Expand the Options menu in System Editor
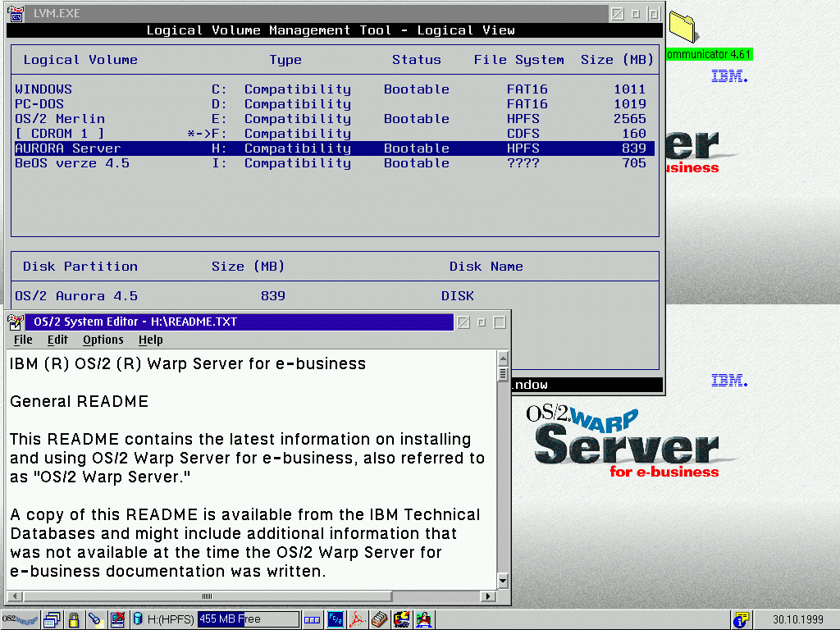 click(103, 340)
